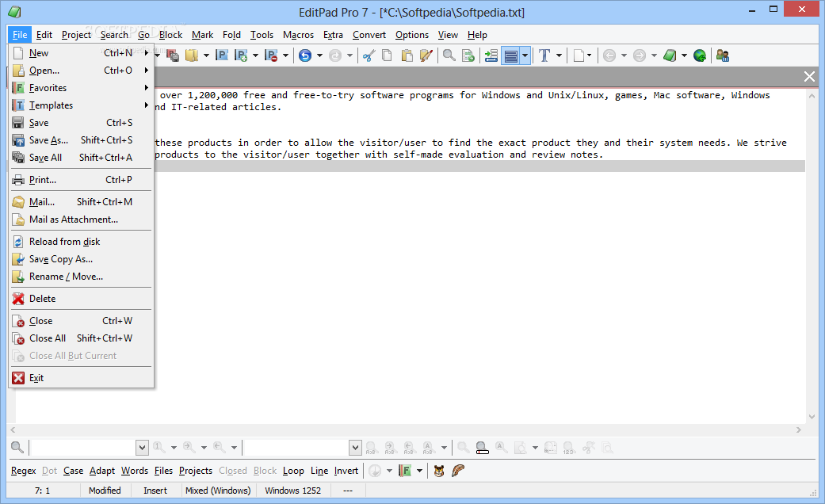Click the green globe web icon

click(700, 55)
